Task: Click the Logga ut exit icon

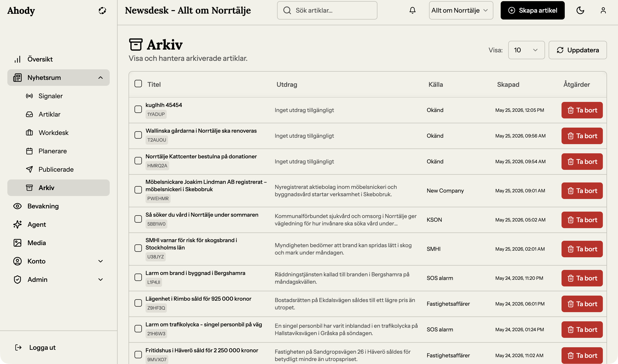Action: point(18,347)
